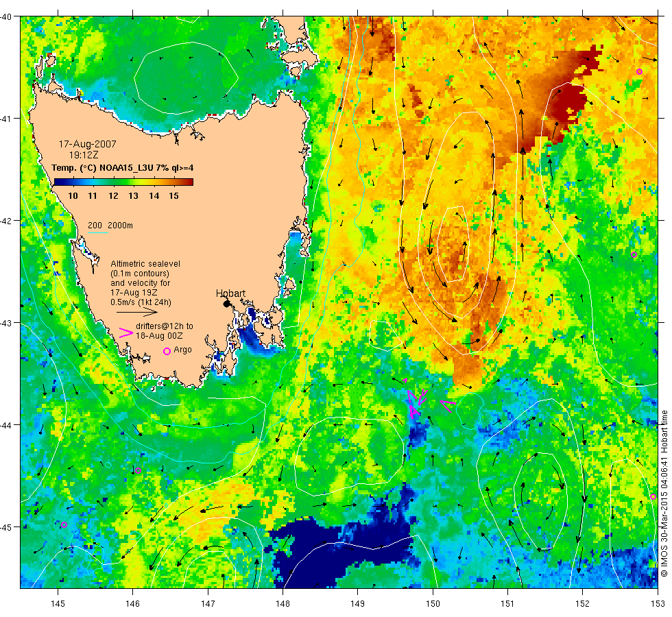
Task: Click Argo float marker near 42.3S 152.7E
Action: [x=634, y=254]
